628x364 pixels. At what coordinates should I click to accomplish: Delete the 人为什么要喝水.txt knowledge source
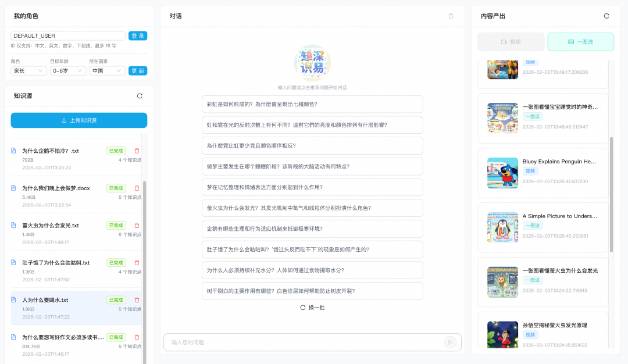[136, 300]
